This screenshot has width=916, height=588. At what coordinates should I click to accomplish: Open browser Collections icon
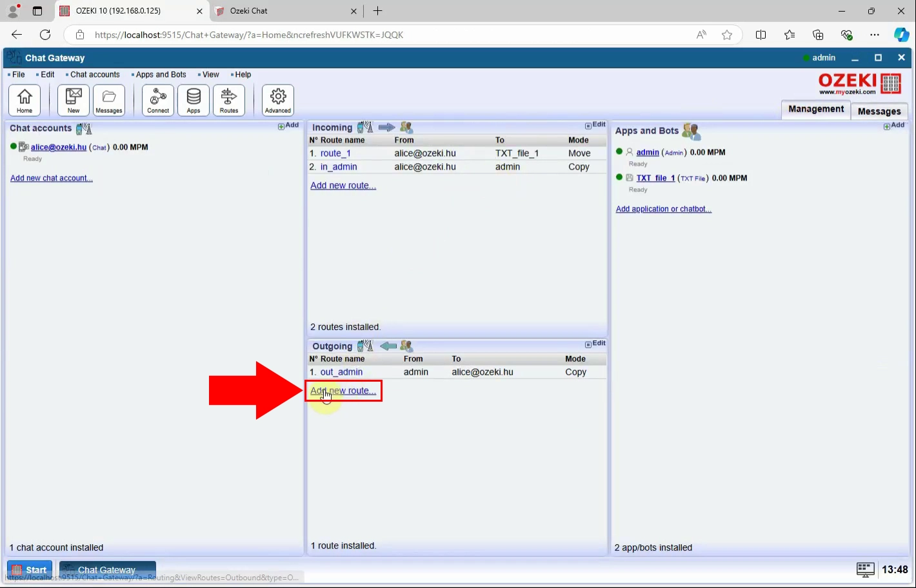pos(818,35)
